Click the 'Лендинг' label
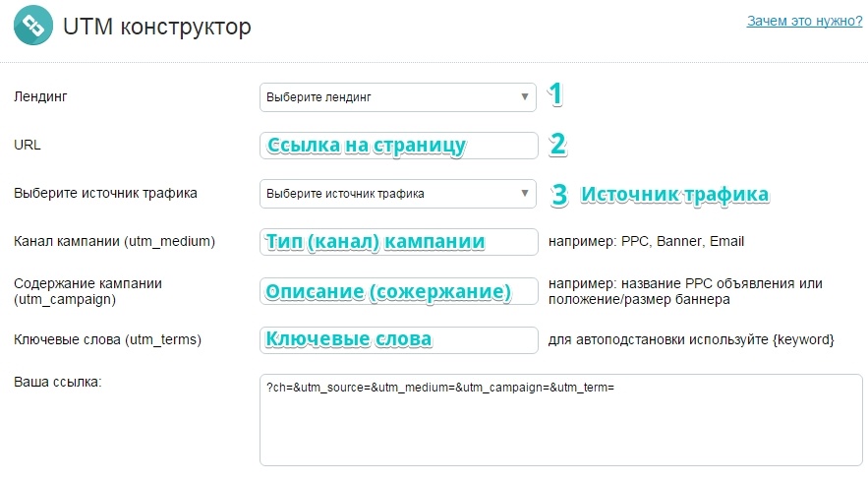868x481 pixels. (40, 96)
